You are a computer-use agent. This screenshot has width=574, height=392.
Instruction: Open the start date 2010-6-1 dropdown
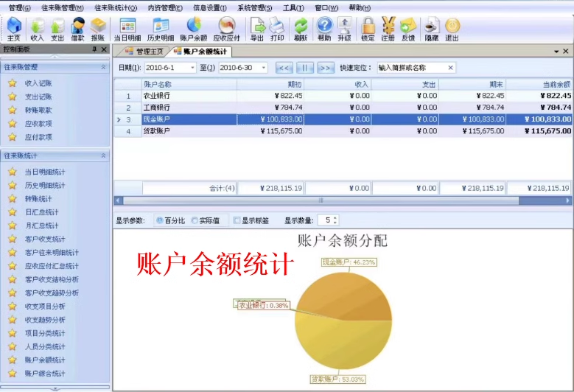click(192, 68)
